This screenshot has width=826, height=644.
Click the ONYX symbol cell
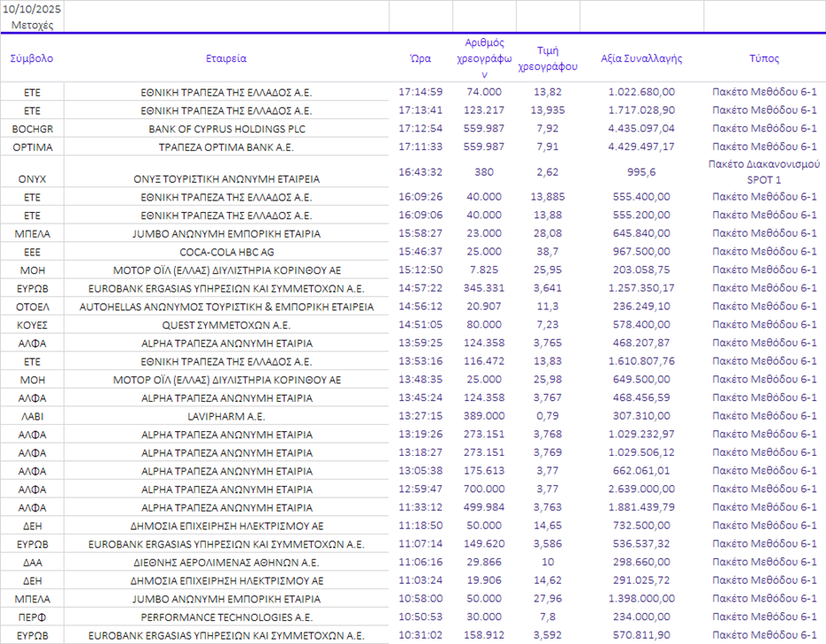(32, 178)
